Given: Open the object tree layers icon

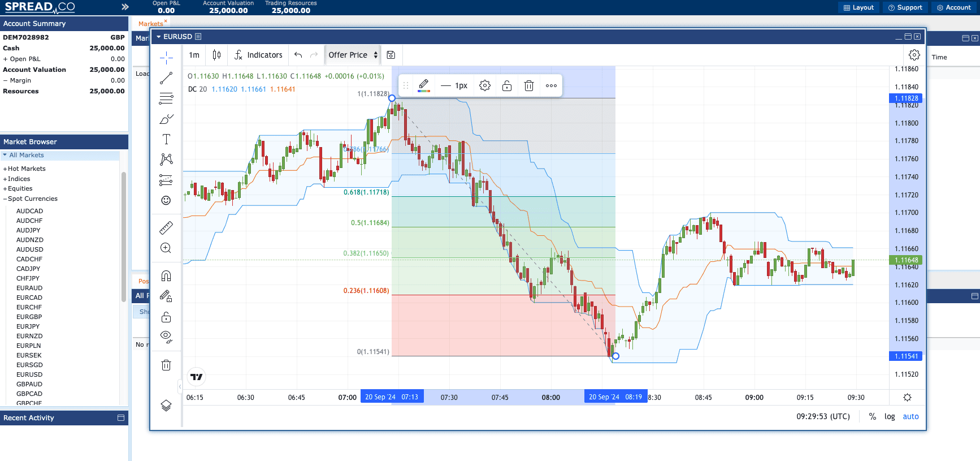Looking at the screenshot, I should coord(166,406).
